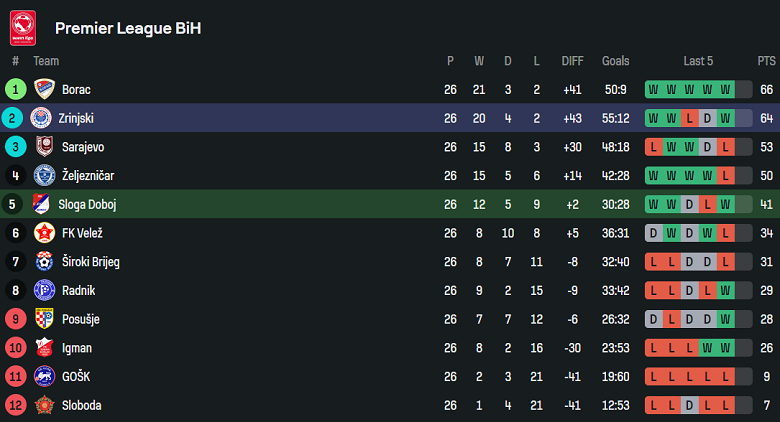Click the Zrinjski club crest
Screen dimensions: 780x422
pyautogui.click(x=40, y=118)
